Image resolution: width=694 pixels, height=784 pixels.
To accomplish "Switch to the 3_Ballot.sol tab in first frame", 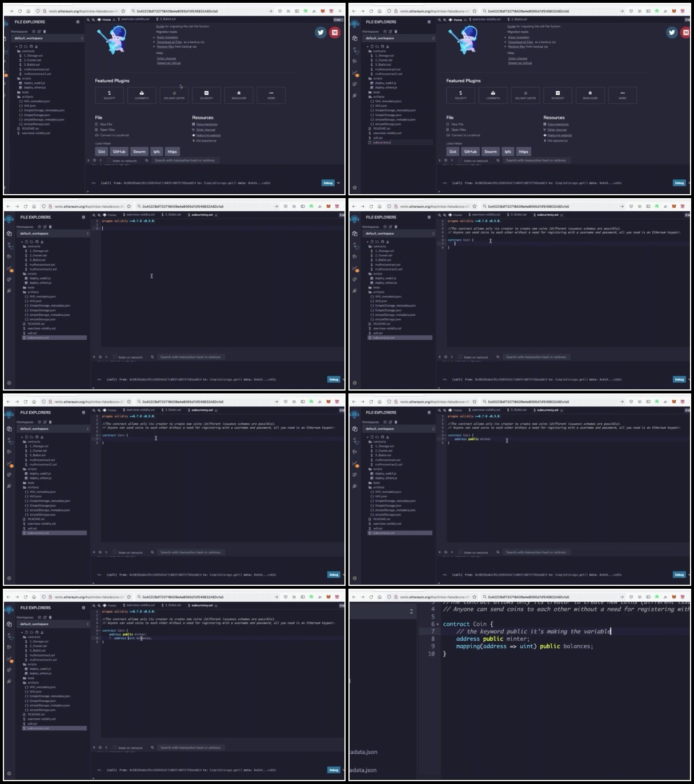I will point(167,19).
